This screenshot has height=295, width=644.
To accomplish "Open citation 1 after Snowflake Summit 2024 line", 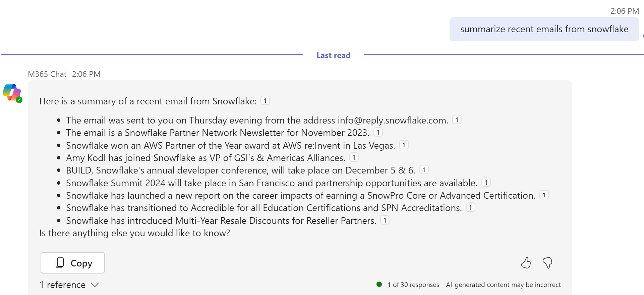I will tap(486, 183).
